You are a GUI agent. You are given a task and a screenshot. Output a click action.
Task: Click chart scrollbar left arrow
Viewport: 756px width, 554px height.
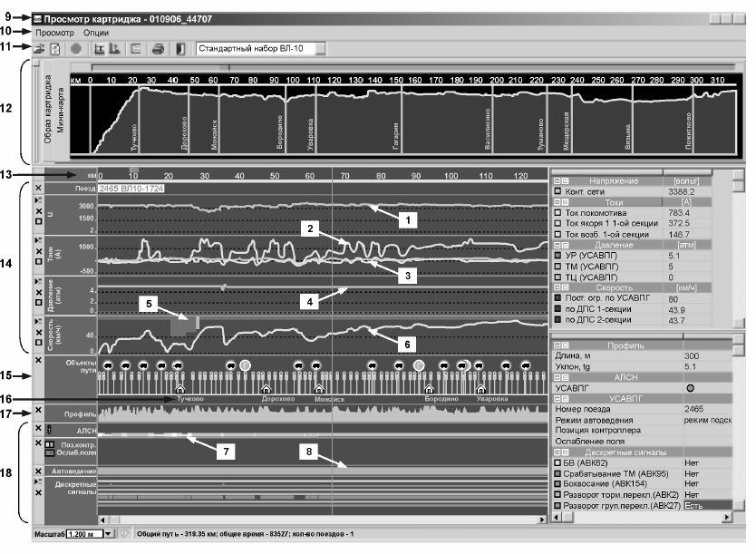tap(102, 520)
